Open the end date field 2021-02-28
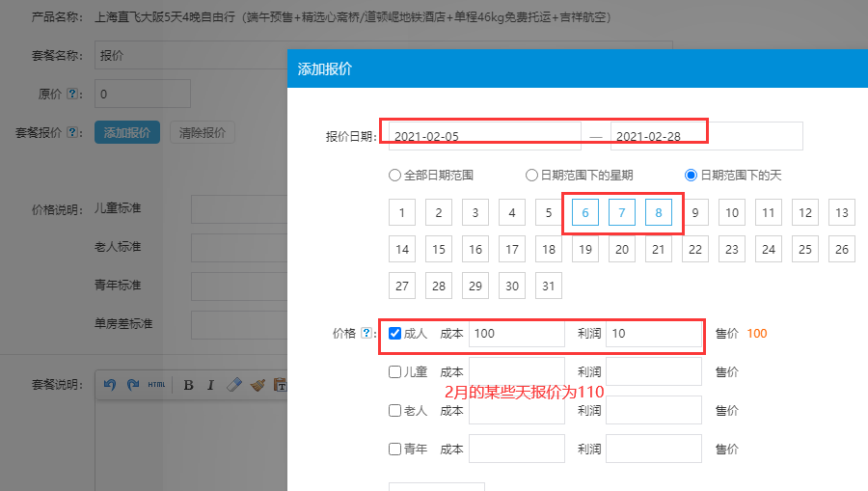Viewport: 868px width, 491px height. tap(706, 137)
